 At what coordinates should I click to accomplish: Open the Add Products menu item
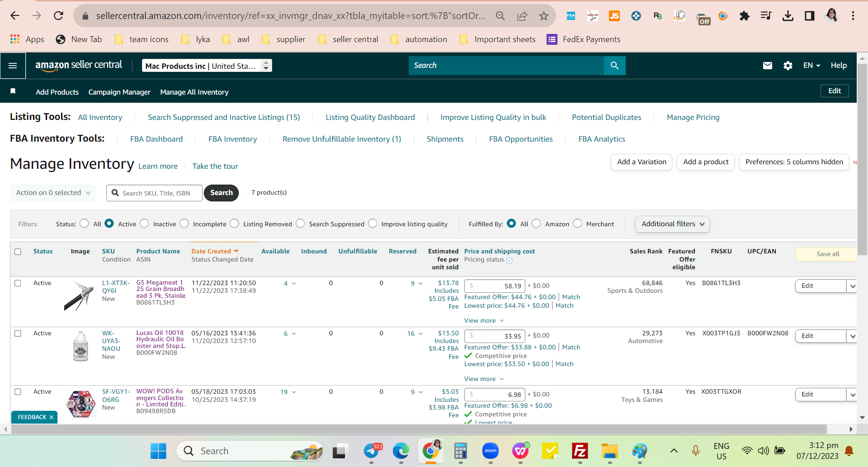(x=57, y=92)
